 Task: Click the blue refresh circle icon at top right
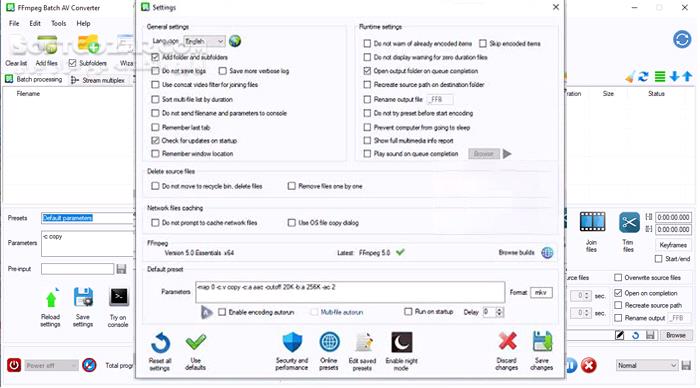coord(682,39)
